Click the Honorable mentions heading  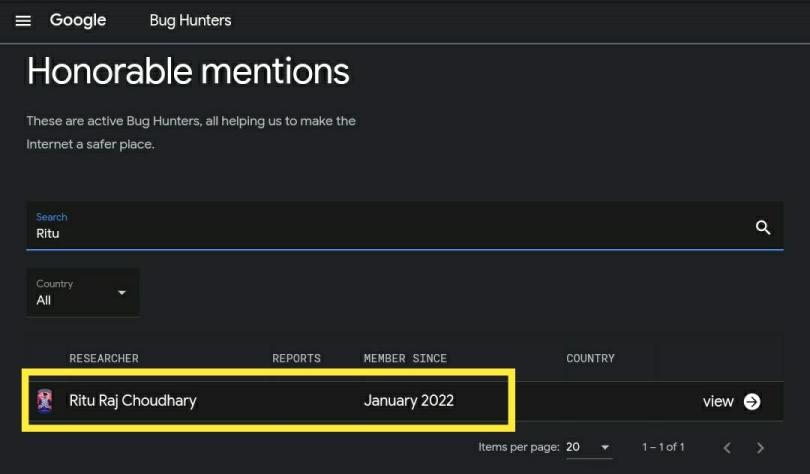pyautogui.click(x=188, y=71)
